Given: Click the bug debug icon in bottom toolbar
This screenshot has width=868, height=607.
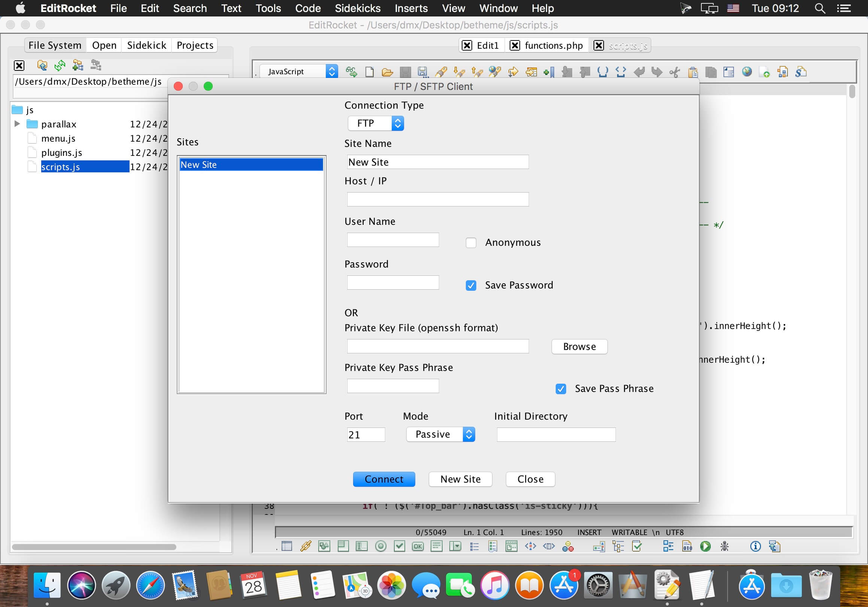Looking at the screenshot, I should [x=724, y=546].
